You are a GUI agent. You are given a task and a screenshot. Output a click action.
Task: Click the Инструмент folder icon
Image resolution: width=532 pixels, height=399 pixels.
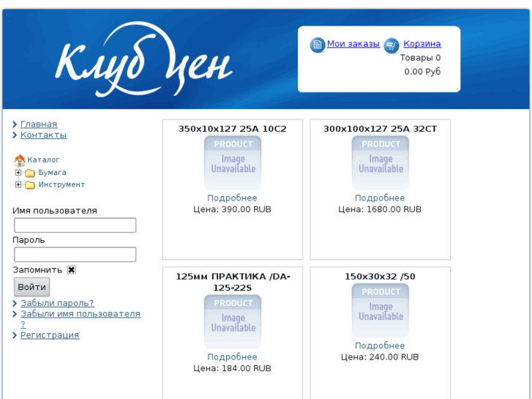pos(30,184)
